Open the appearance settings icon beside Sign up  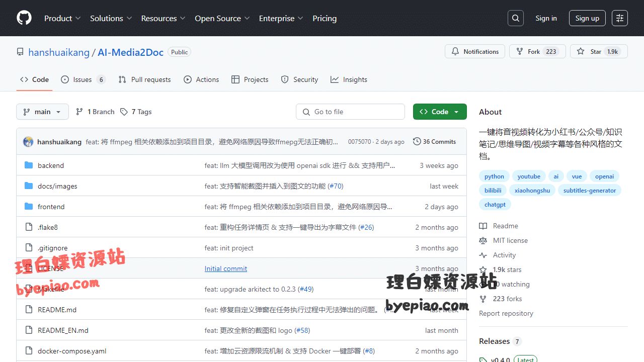point(620,18)
